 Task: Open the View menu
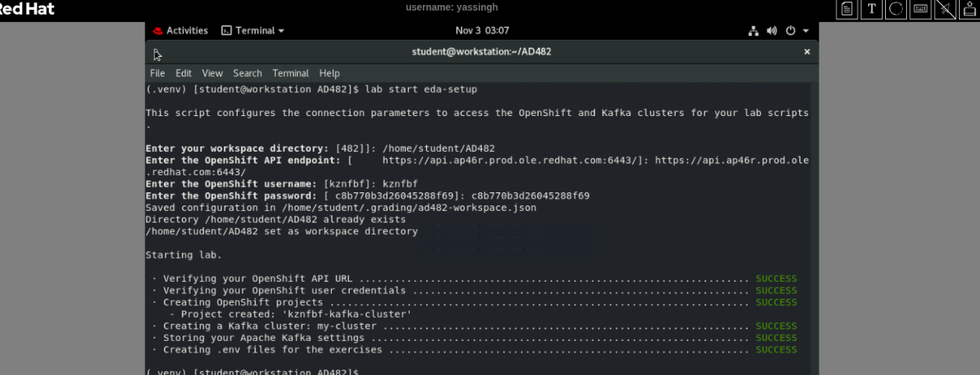click(x=212, y=73)
